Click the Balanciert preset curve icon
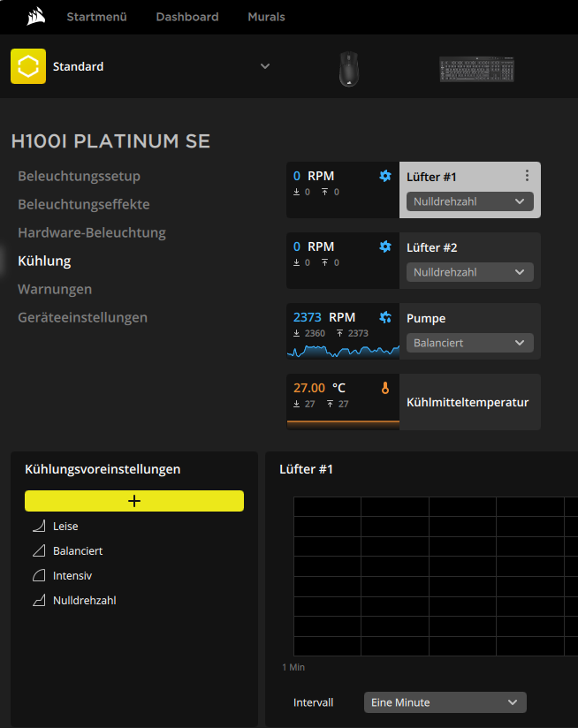The width and height of the screenshot is (578, 728). pos(39,550)
